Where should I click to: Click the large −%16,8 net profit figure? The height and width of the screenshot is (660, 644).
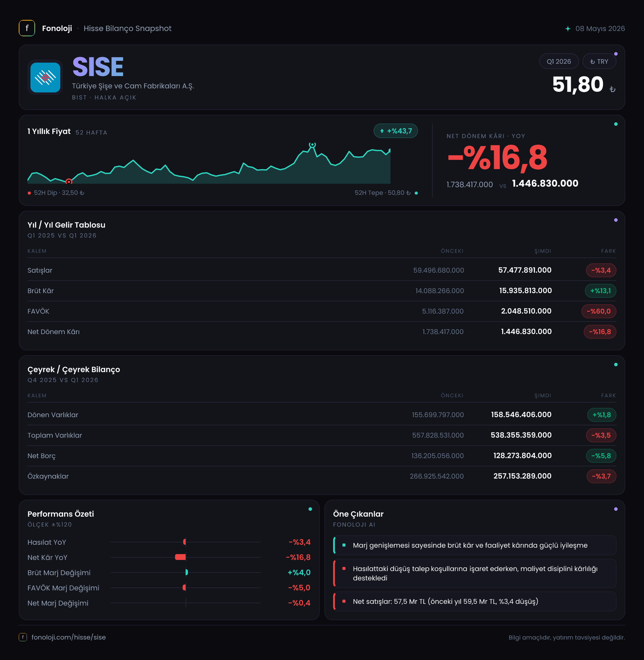tap(497, 158)
